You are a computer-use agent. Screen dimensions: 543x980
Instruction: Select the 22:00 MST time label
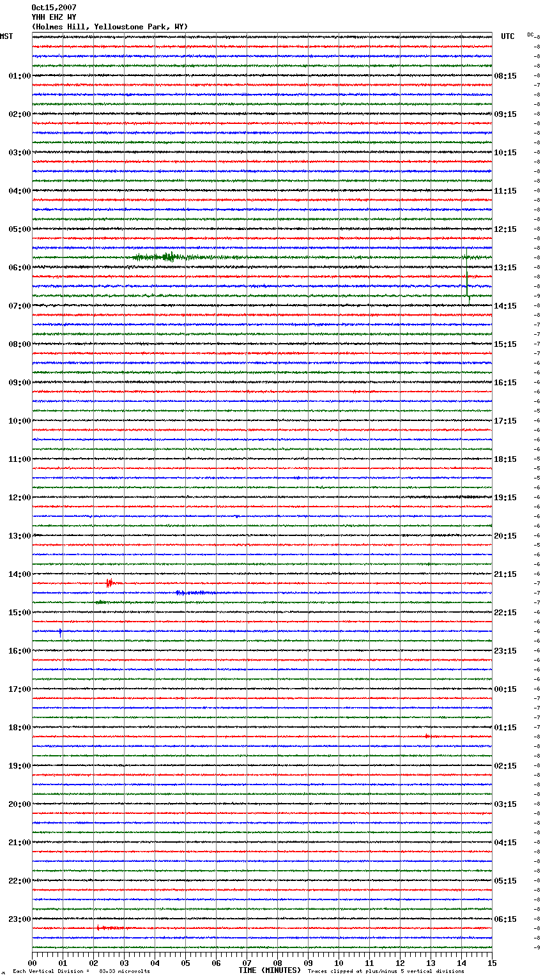[x=20, y=881]
